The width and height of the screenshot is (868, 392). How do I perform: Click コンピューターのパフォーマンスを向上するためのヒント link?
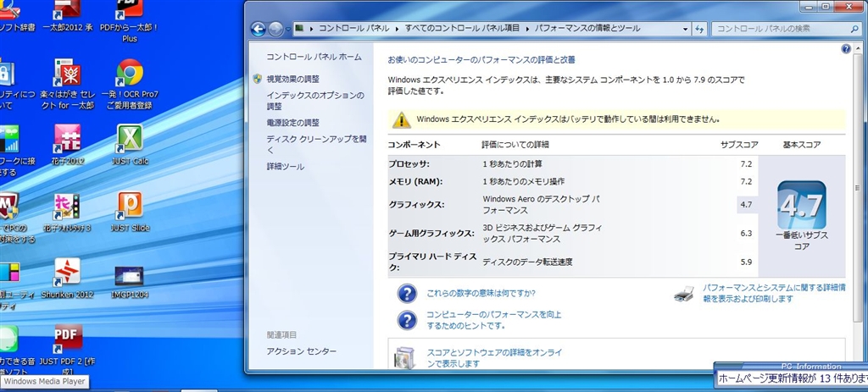tap(493, 320)
